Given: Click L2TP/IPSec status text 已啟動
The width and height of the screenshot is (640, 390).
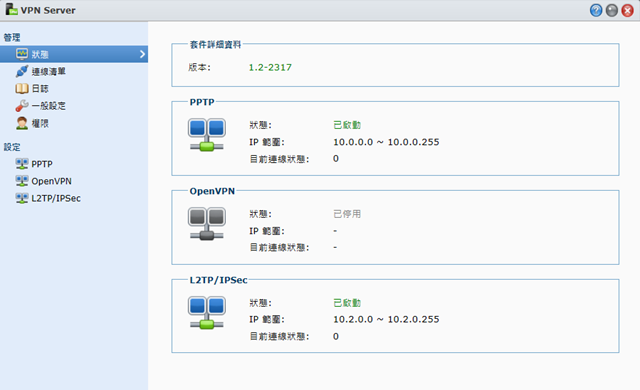Looking at the screenshot, I should (347, 303).
